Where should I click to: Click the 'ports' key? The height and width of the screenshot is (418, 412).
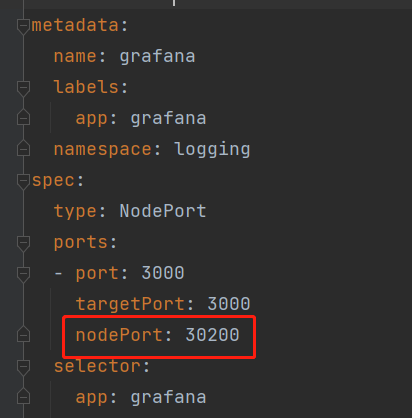tap(81, 243)
